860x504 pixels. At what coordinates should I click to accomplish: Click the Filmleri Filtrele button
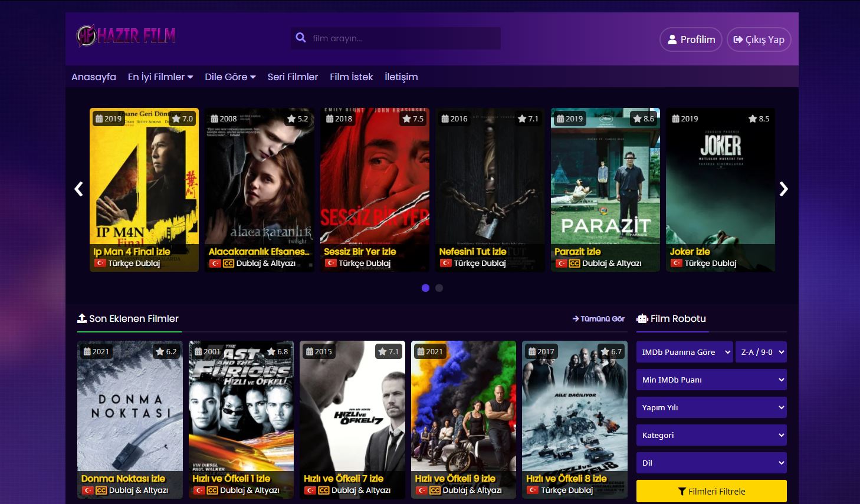click(711, 491)
